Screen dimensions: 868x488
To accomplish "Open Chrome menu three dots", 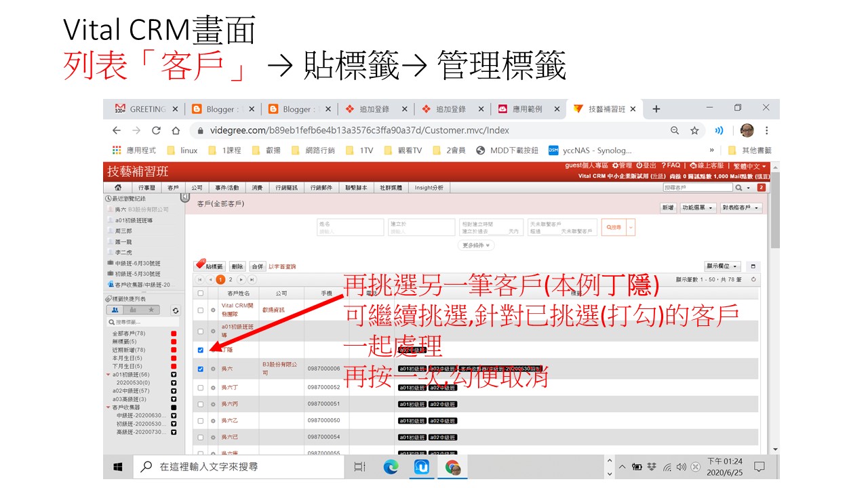I will 767,130.
